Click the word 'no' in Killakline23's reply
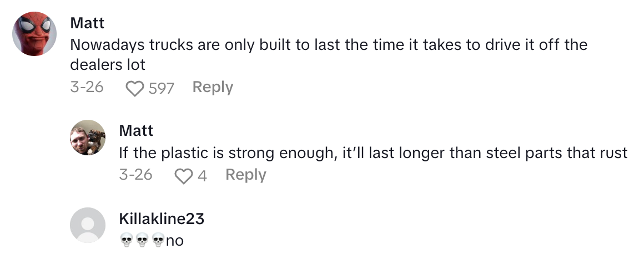Screen dimensions: 644x254 [x=175, y=241]
